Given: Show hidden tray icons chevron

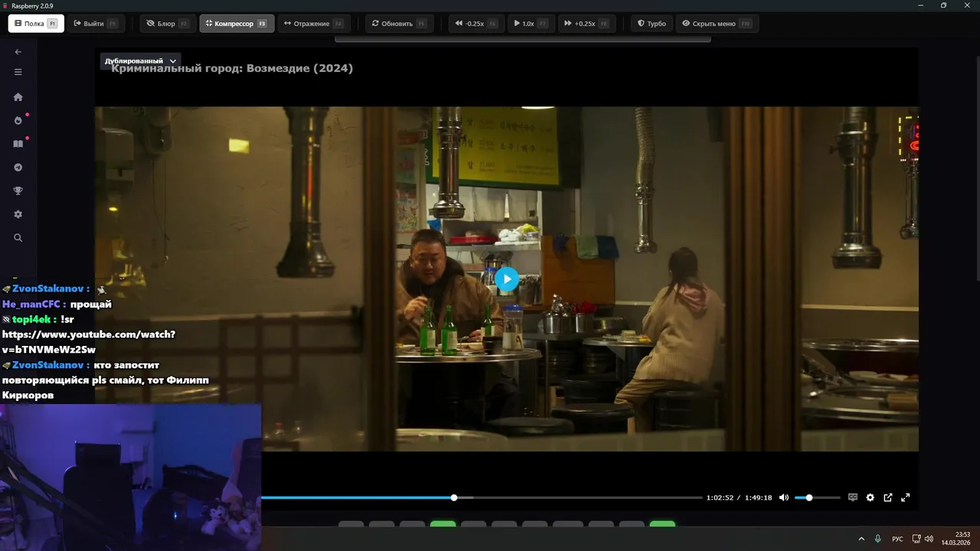Looking at the screenshot, I should tap(861, 539).
